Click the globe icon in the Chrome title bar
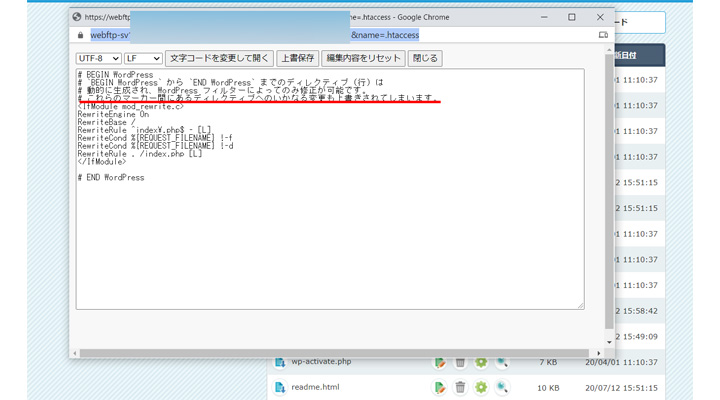Screen dimensions: 720x400 click(77, 17)
